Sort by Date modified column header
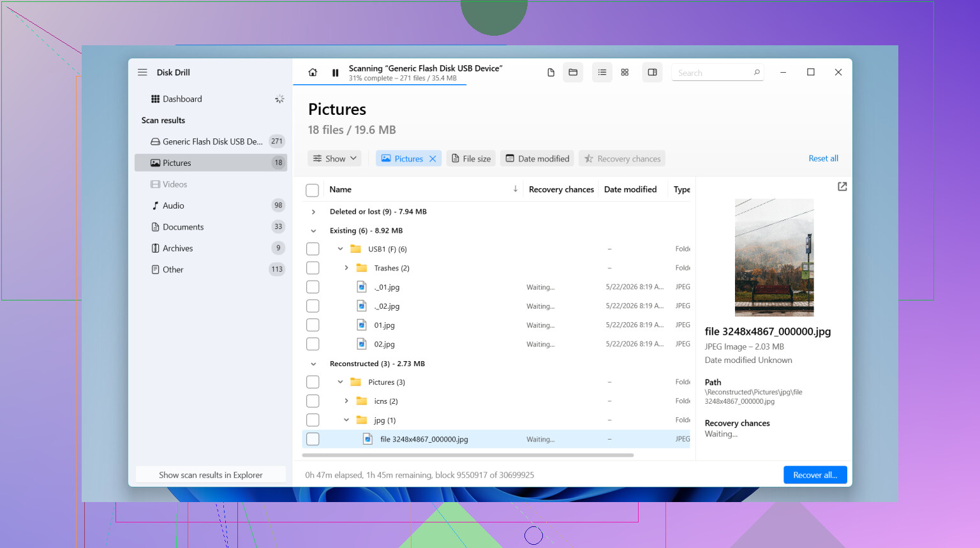 click(x=630, y=189)
